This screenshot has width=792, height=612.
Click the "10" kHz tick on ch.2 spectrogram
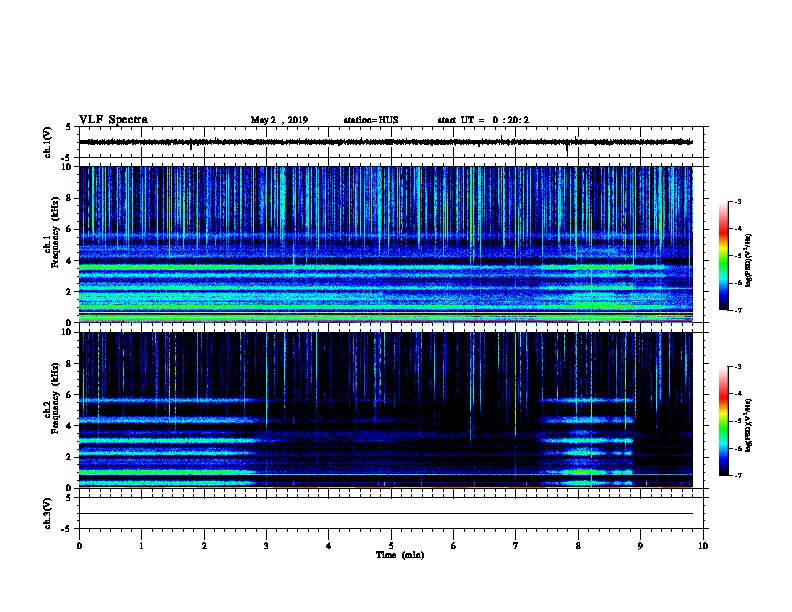click(x=68, y=332)
